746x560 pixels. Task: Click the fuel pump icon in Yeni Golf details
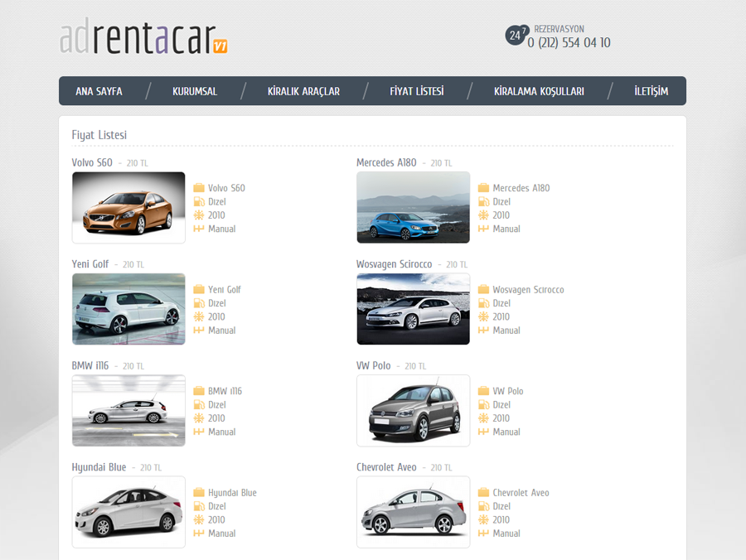pyautogui.click(x=199, y=303)
